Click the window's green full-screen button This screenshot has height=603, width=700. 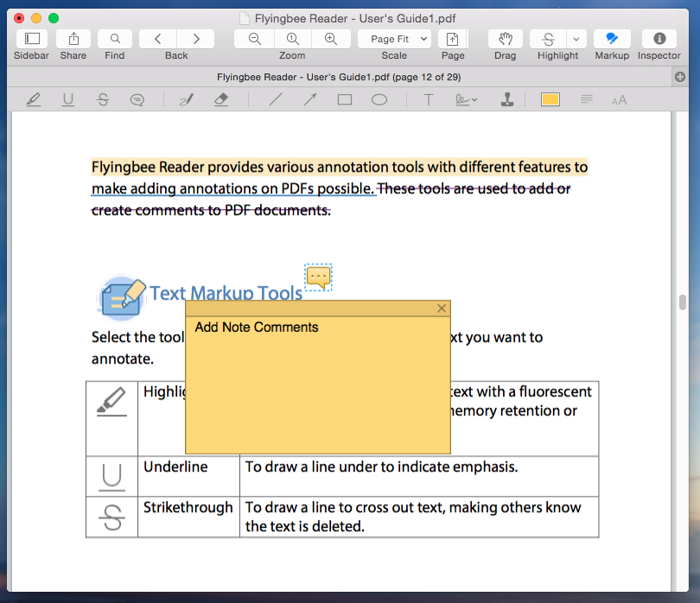point(54,18)
